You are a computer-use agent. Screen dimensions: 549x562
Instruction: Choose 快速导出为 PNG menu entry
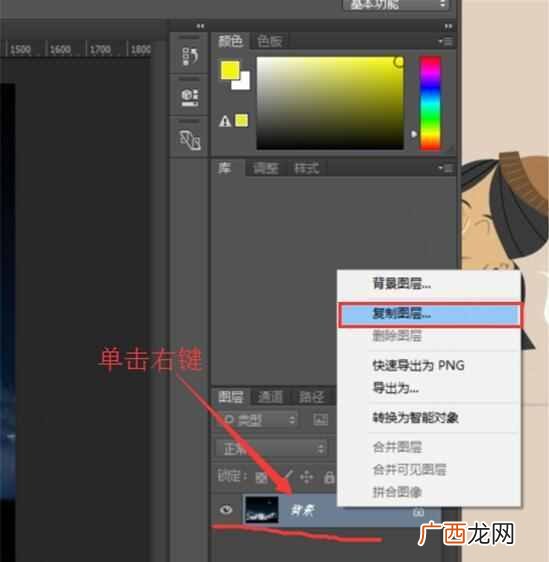pyautogui.click(x=429, y=366)
